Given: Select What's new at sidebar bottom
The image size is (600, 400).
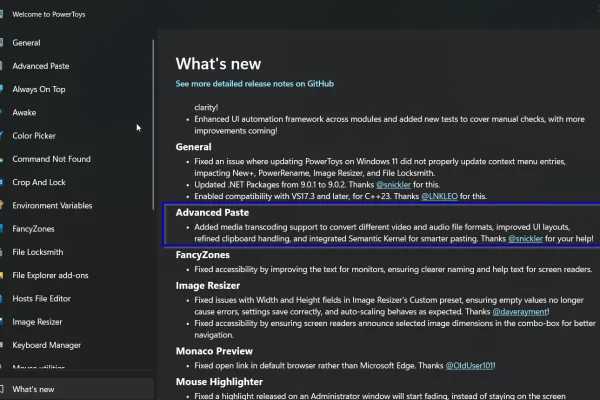Looking at the screenshot, I should 77,389.
